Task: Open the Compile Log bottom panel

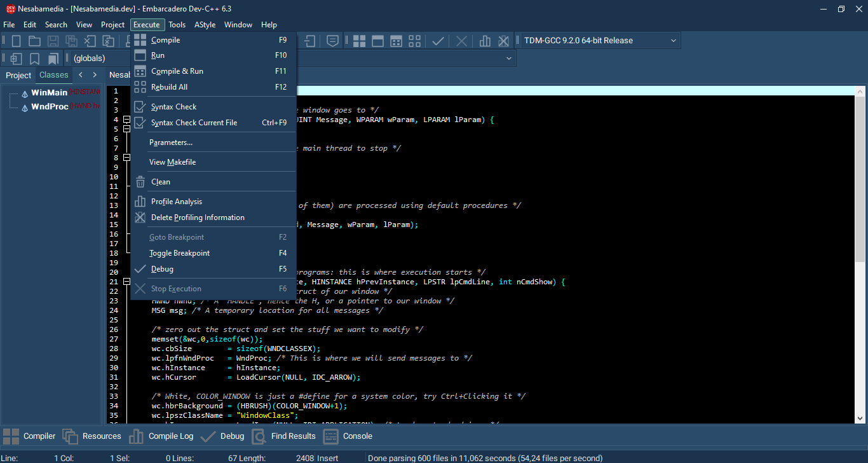Action: click(x=170, y=436)
